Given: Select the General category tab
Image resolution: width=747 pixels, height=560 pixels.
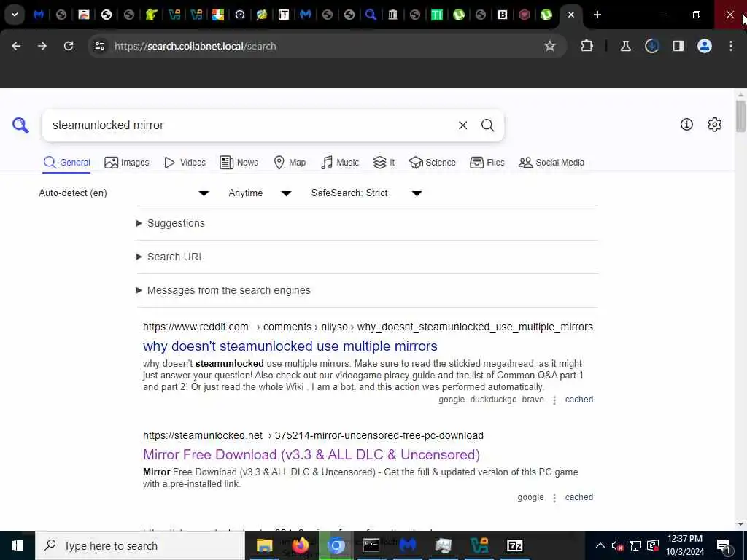Looking at the screenshot, I should 66,163.
